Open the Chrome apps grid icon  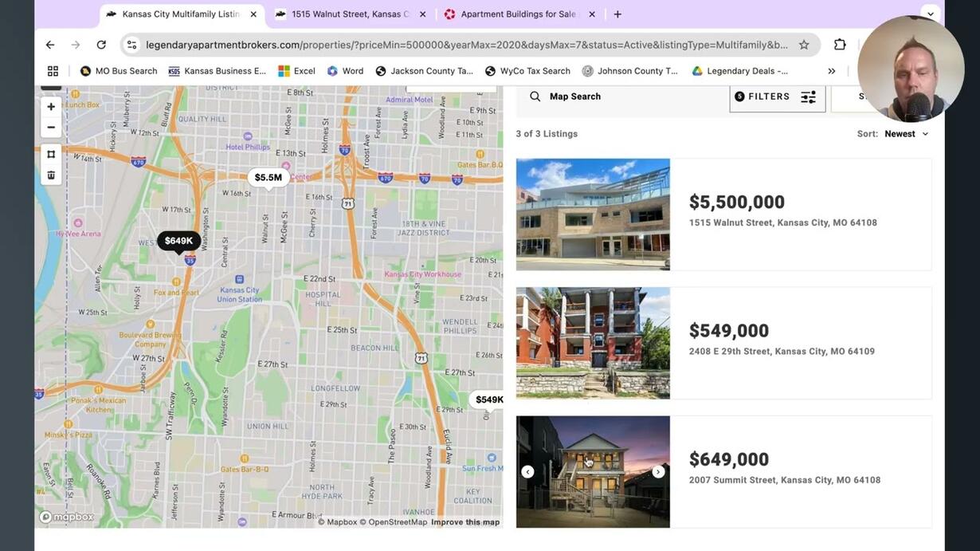(x=53, y=71)
